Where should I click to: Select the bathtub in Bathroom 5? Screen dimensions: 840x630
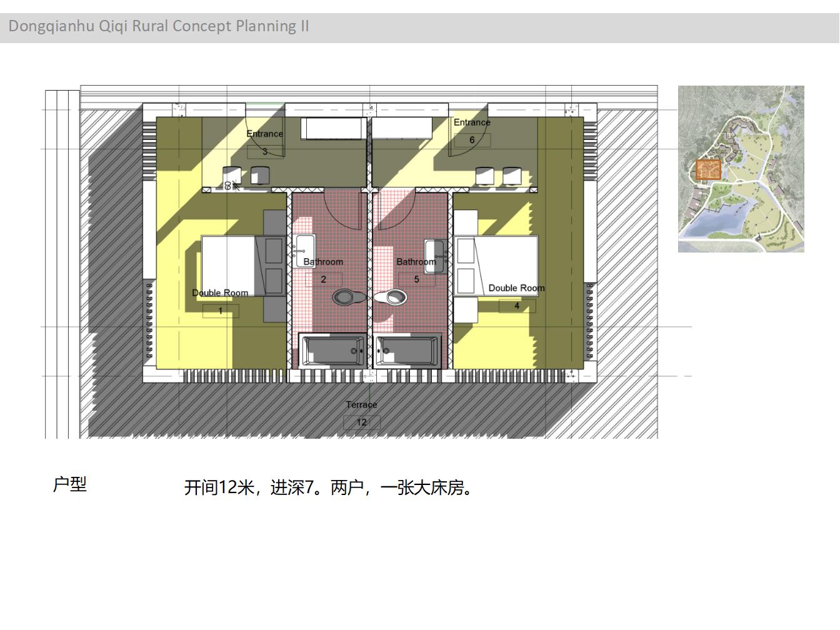(x=408, y=351)
